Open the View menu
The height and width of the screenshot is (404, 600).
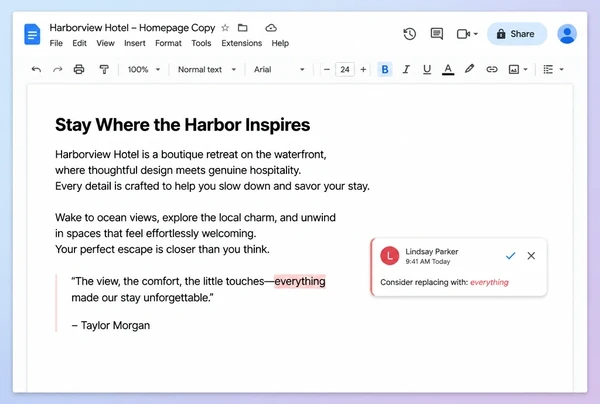[x=105, y=43]
